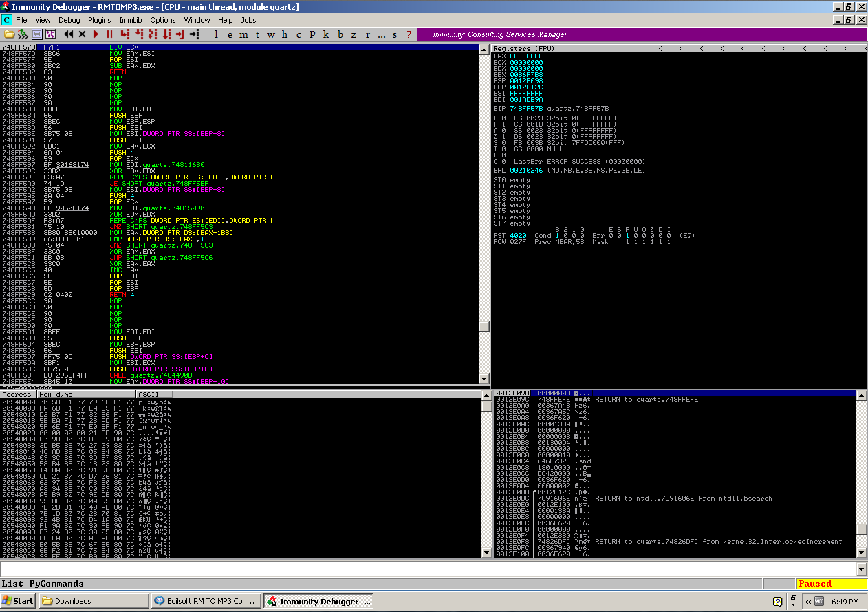Select the RETN 4 instruction line

point(241,295)
